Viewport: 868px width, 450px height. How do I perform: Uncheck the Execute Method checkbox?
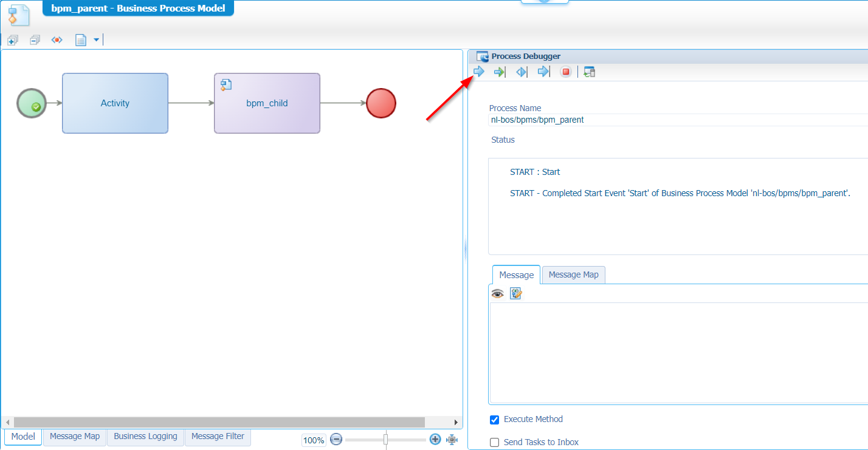click(x=495, y=420)
